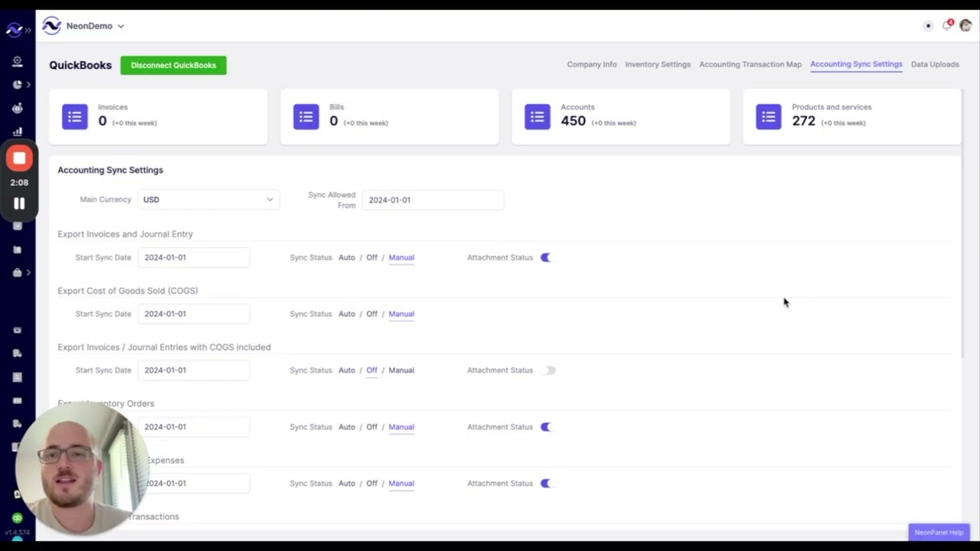Open the briefcase sidebar icon

tap(17, 272)
